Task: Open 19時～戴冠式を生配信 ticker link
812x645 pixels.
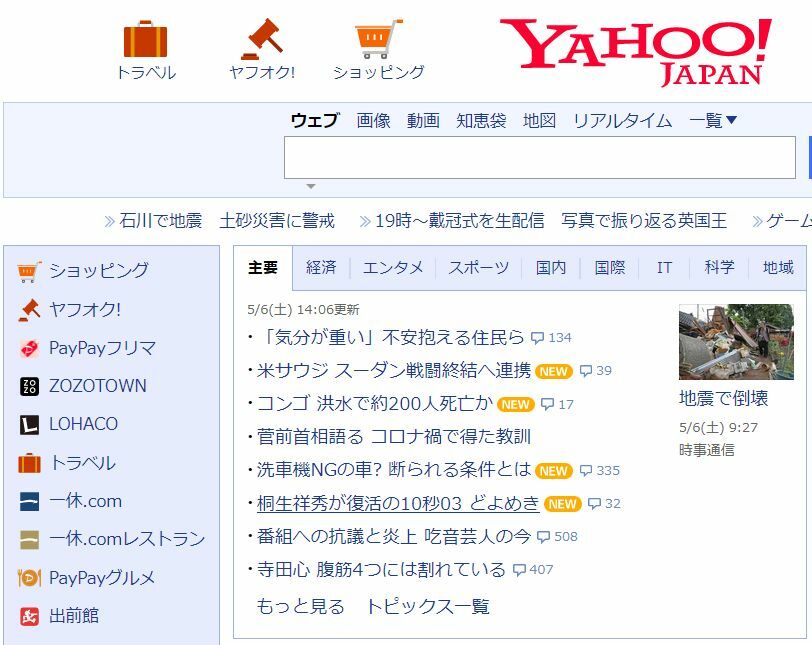Action: (x=459, y=221)
